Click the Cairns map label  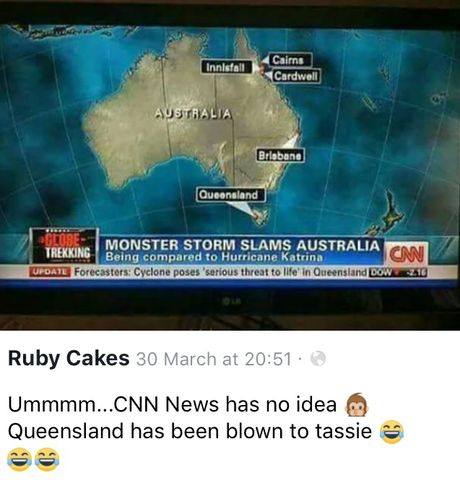pos(288,60)
